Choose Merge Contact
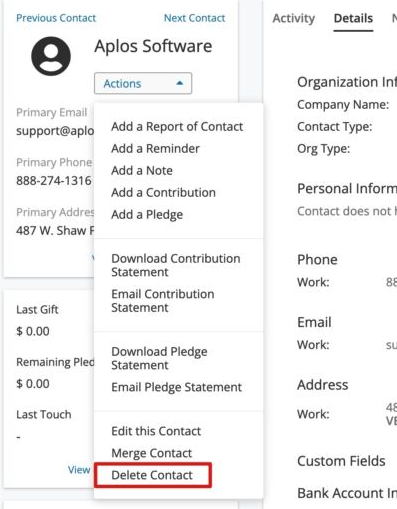This screenshot has height=509, width=397. coord(152,453)
